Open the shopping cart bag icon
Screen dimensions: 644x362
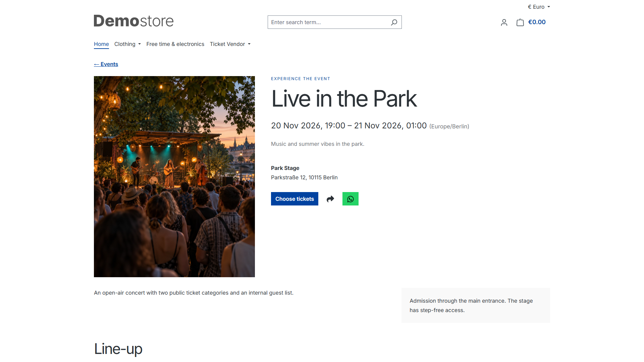(520, 22)
